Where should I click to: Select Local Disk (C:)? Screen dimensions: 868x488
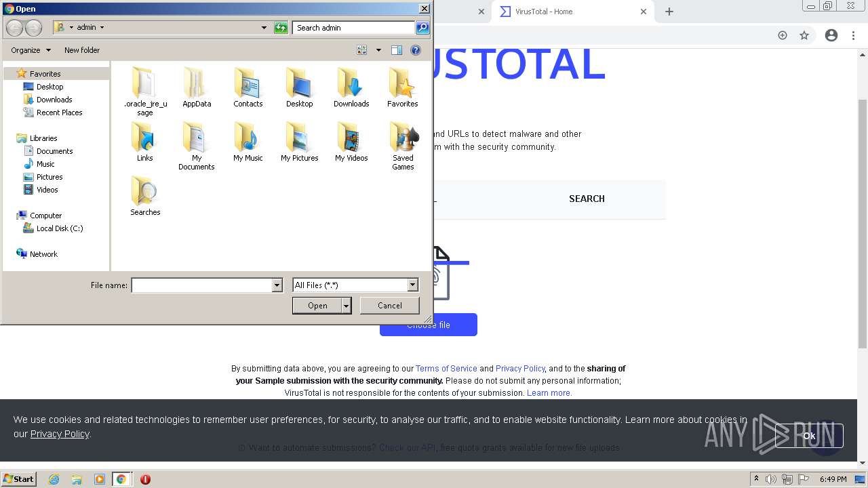coord(59,228)
